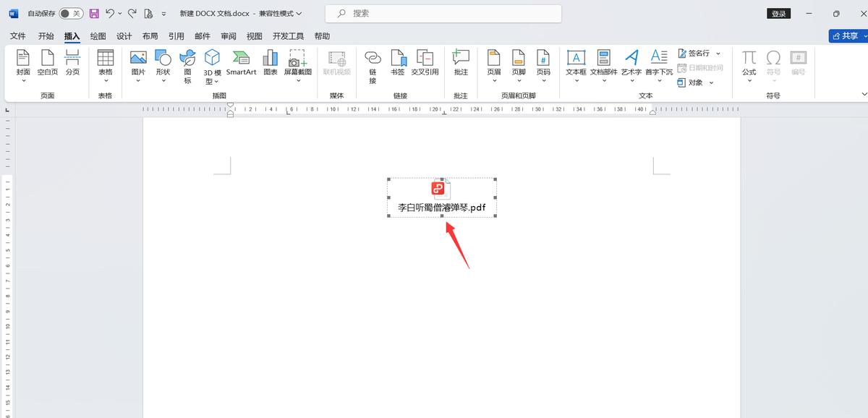Expand the Undo history dropdown arrow
The height and width of the screenshot is (418, 868).
[x=119, y=13]
